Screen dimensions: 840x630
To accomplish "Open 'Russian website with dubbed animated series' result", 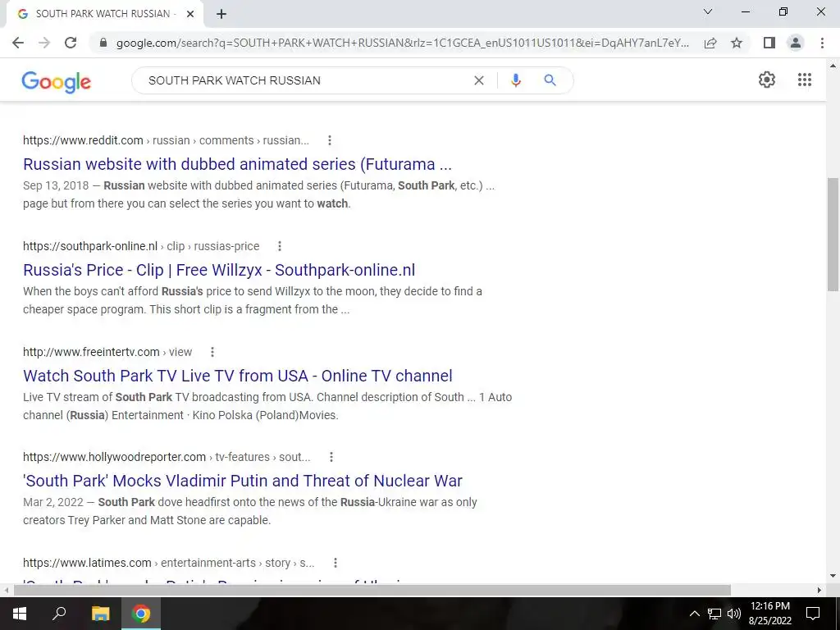I will click(237, 164).
